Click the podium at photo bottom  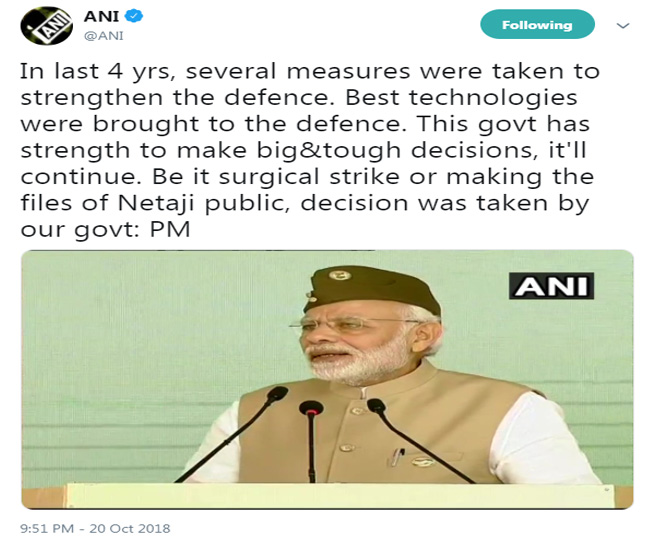pyautogui.click(x=327, y=496)
